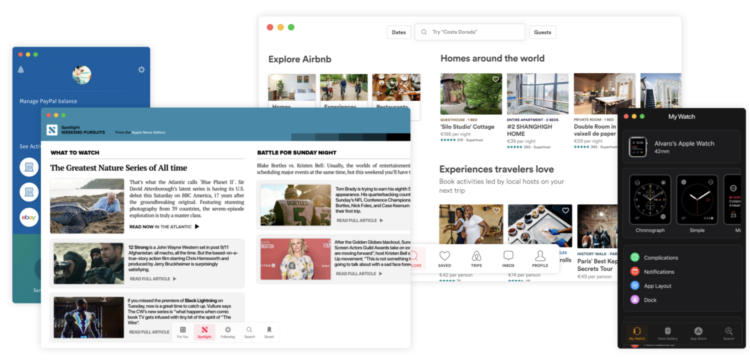The height and width of the screenshot is (361, 750).
Task: Open the Dates picker
Action: point(398,33)
